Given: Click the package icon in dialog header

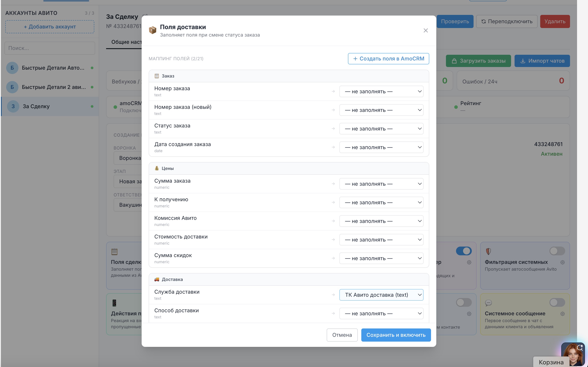Looking at the screenshot, I should [153, 30].
